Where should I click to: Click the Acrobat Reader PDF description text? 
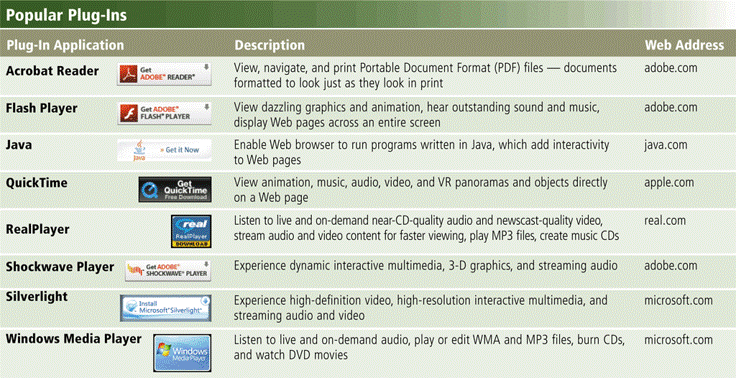click(425, 76)
